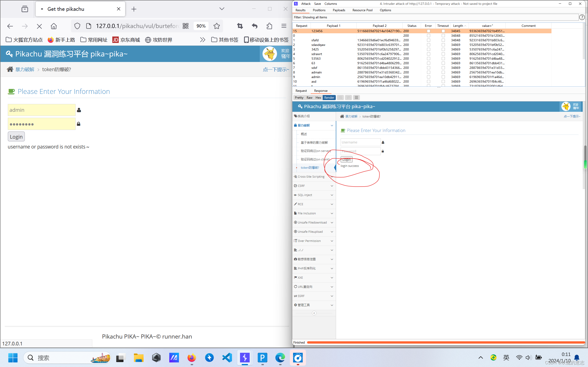Viewport: 588px width, 367px height.
Task: Click 暴力破解 breadcrumb link in Firefox
Action: click(x=25, y=69)
